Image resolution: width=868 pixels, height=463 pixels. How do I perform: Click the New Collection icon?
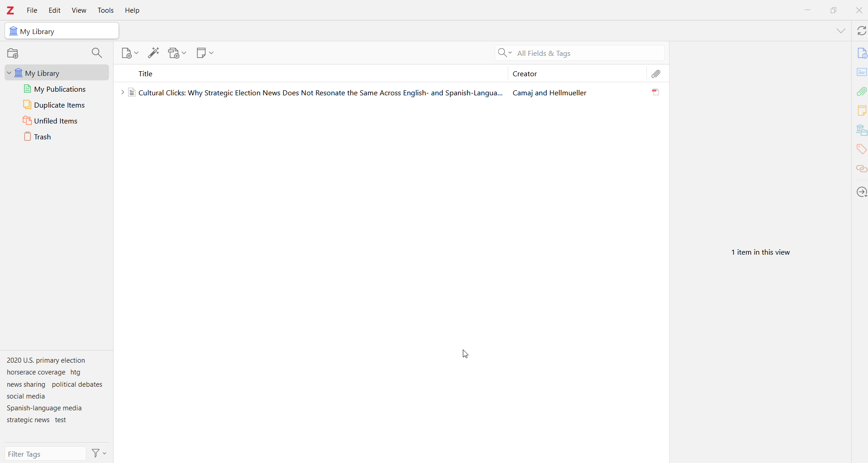tap(13, 54)
